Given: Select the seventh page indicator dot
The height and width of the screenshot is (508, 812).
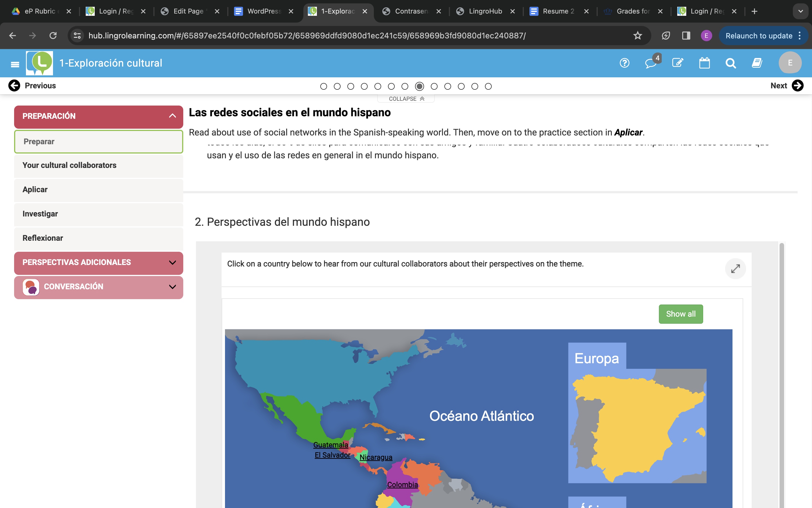Looking at the screenshot, I should pos(405,87).
